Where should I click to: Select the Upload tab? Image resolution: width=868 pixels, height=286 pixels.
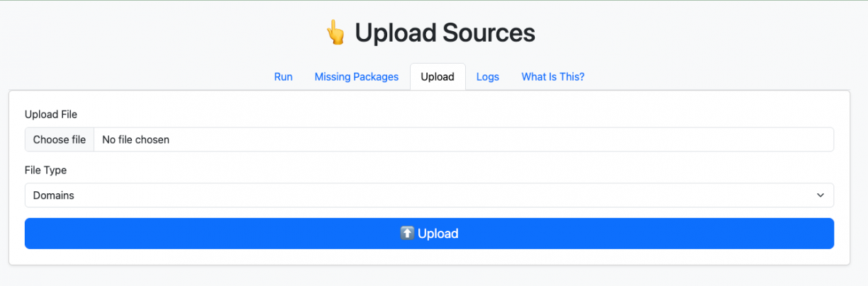[438, 76]
